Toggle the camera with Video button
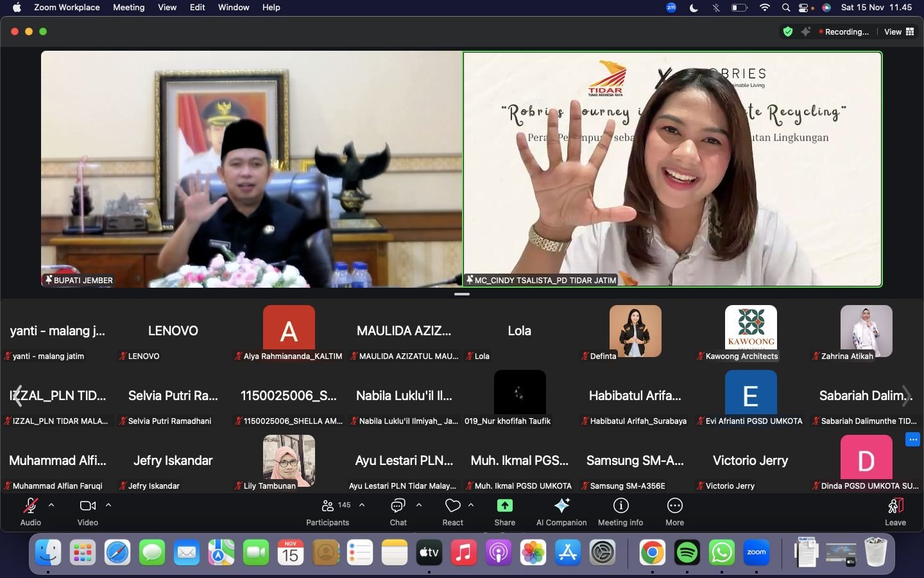 pyautogui.click(x=88, y=512)
